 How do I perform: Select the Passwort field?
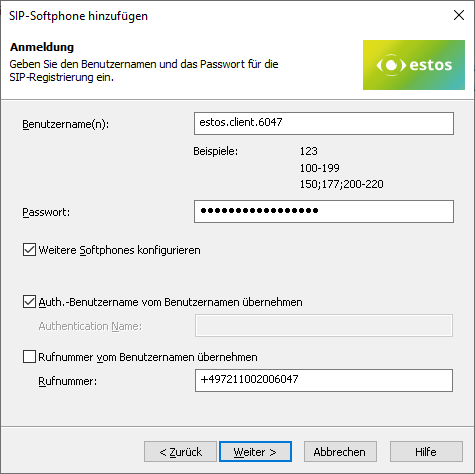pyautogui.click(x=324, y=211)
